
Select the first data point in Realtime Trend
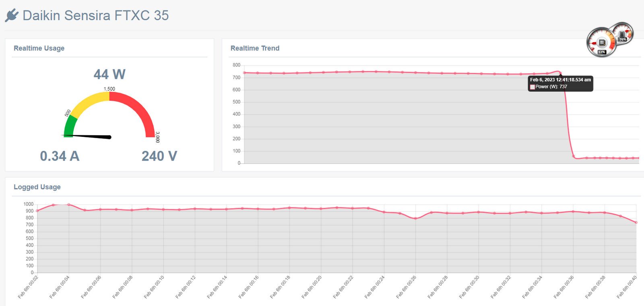244,73
